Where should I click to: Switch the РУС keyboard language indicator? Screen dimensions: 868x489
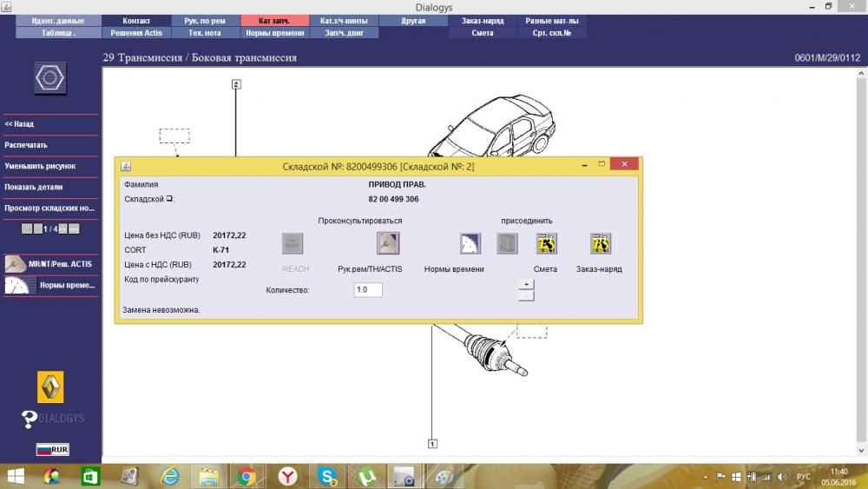pos(803,477)
